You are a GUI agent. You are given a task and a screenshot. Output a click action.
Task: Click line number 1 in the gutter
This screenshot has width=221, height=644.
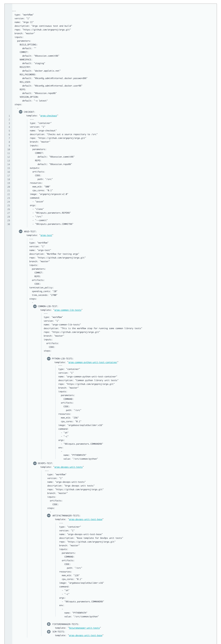pos(9,116)
